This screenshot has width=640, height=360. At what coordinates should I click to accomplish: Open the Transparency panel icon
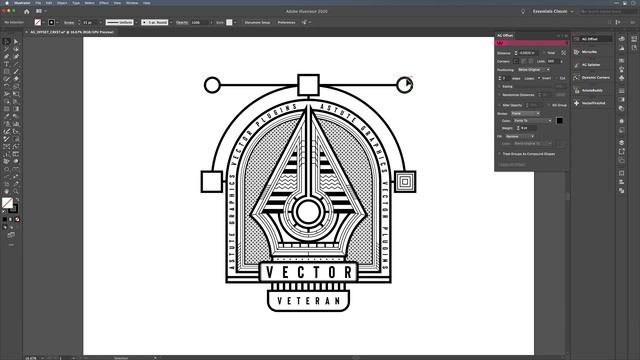coord(621,109)
